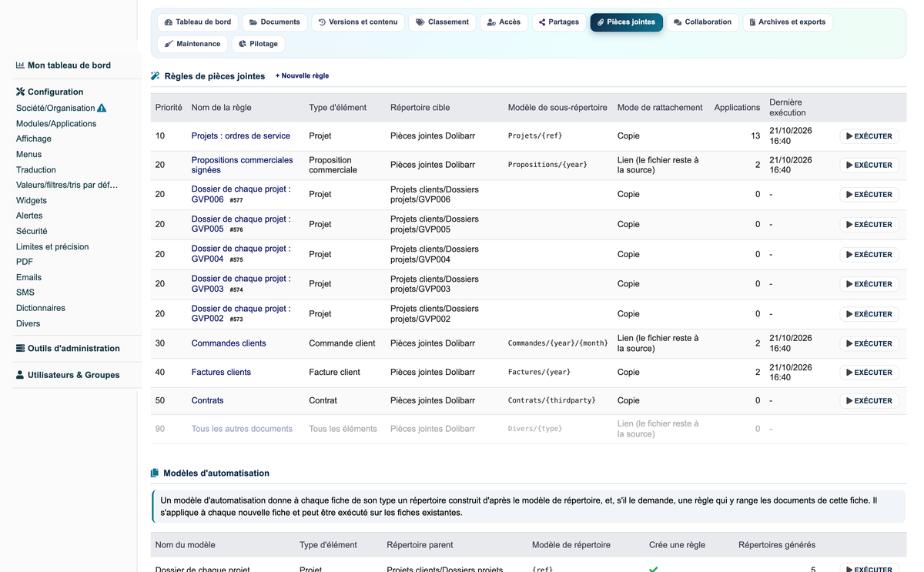Click the green check in Crée une règle
924x572 pixels.
point(653,569)
